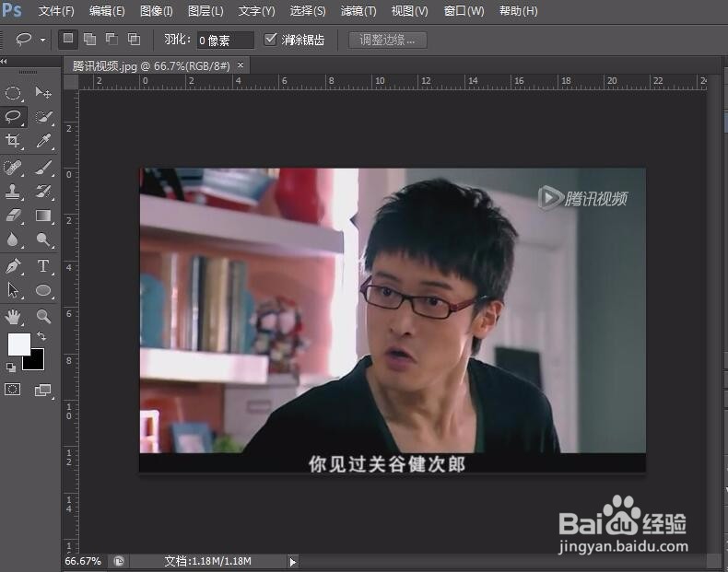Open the 图层(L) menu
Viewport: 728px width, 572px height.
tap(205, 11)
